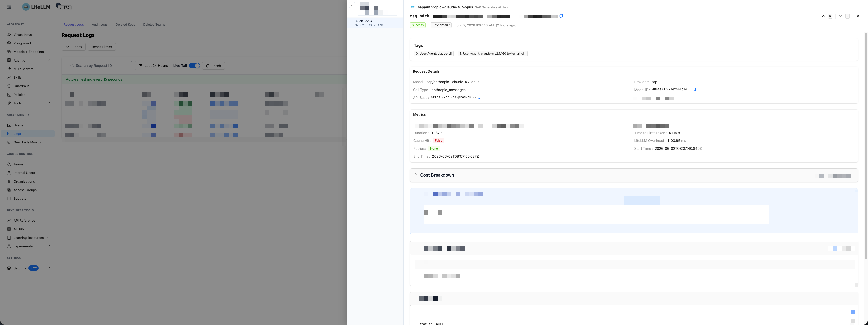Switch to Request Logs tab
The width and height of the screenshot is (868, 325).
(73, 25)
